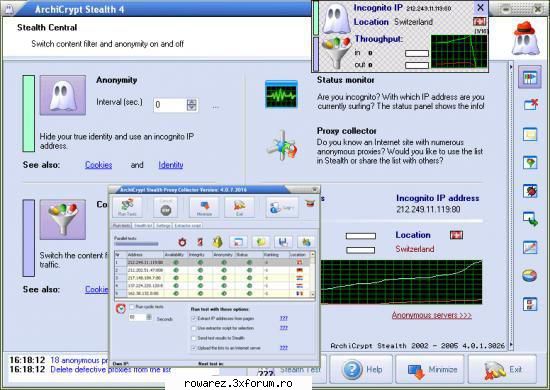Image resolution: width=550 pixels, height=390 pixels.
Task: Sort proxy table by Address column header
Action: [145, 255]
